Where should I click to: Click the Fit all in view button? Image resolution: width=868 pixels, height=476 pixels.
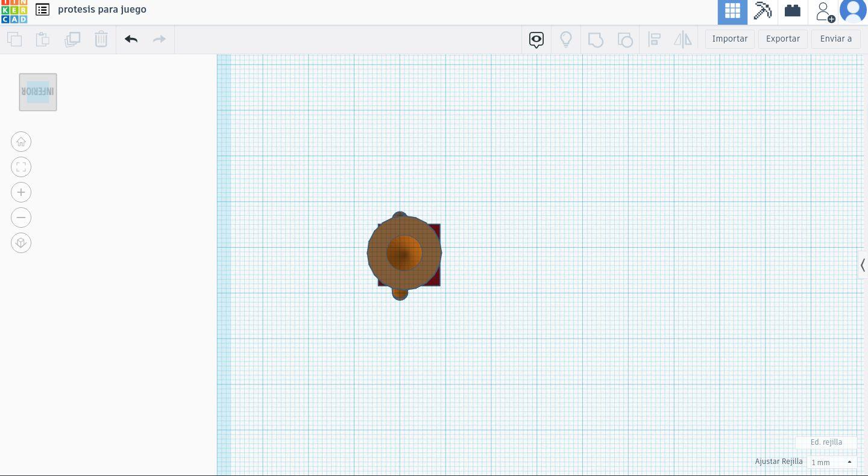click(21, 167)
